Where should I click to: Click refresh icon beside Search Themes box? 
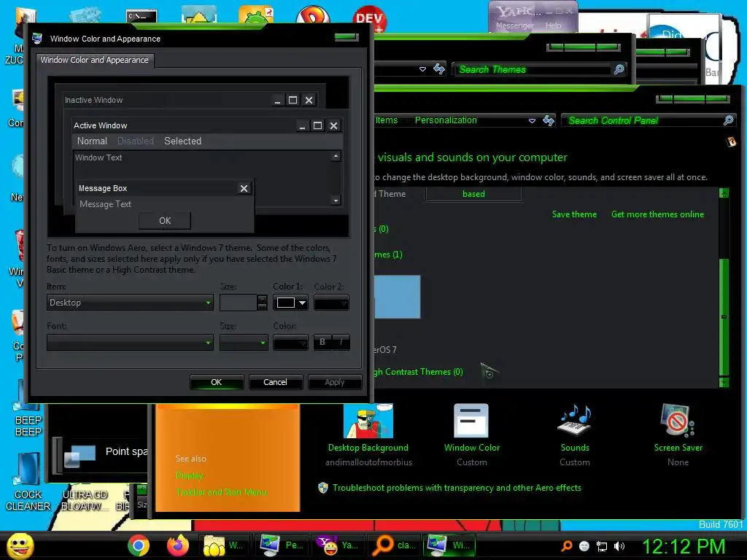(x=438, y=69)
